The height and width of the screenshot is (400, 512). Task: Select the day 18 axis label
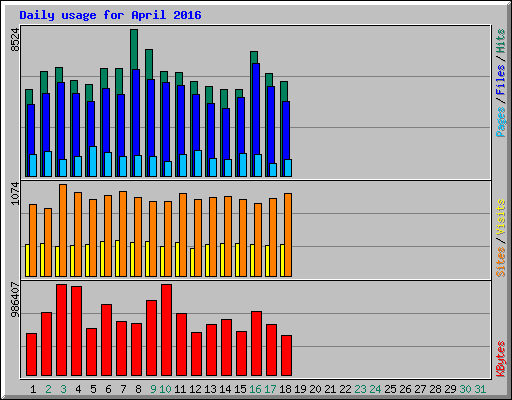285,389
